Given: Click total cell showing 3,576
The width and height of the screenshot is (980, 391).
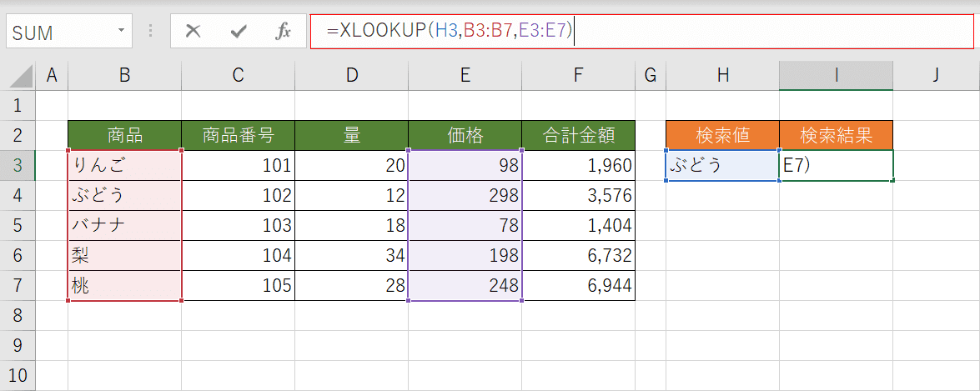Looking at the screenshot, I should pyautogui.click(x=578, y=195).
